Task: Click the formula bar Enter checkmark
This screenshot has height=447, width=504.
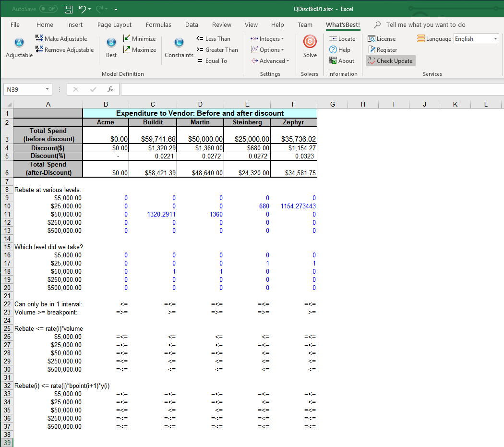Action: click(x=93, y=89)
